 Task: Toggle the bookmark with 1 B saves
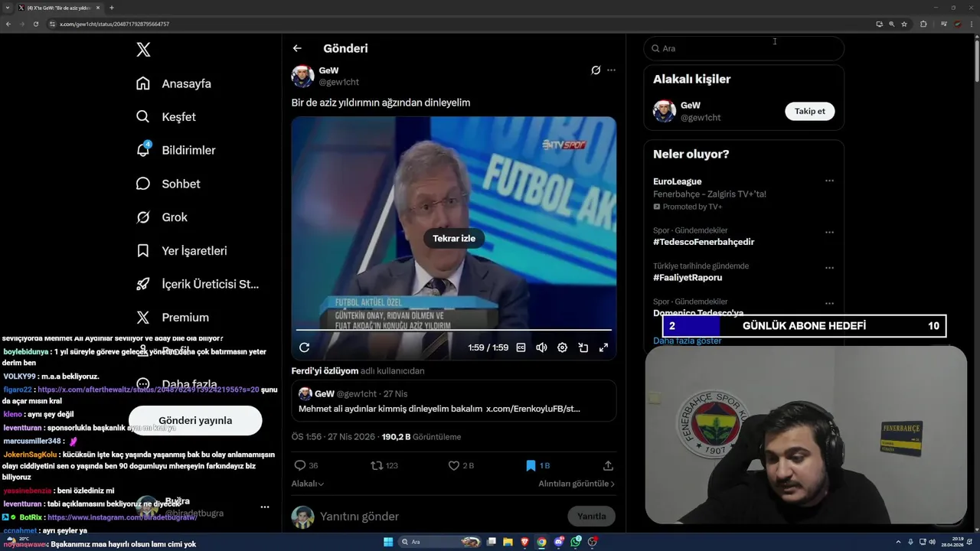click(537, 465)
